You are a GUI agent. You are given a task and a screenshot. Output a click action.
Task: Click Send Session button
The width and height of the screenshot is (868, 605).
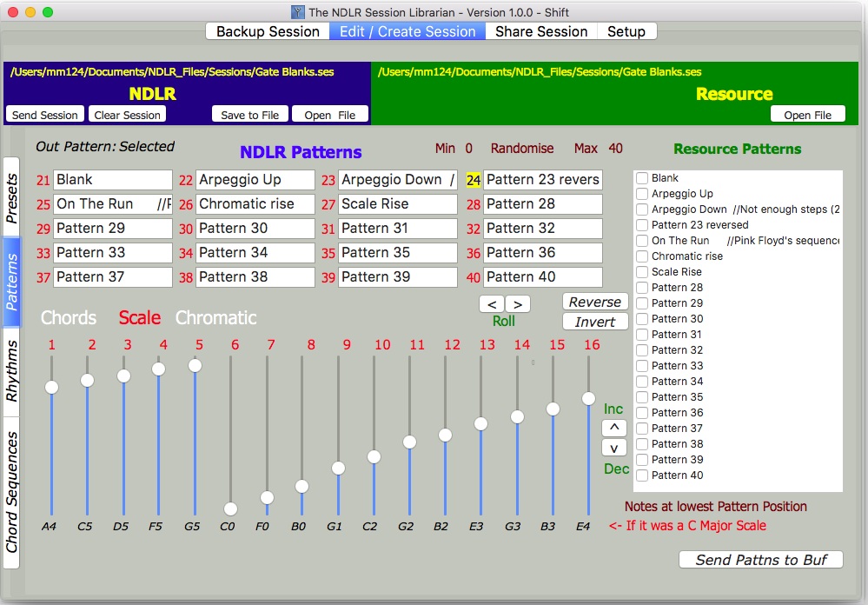[45, 115]
